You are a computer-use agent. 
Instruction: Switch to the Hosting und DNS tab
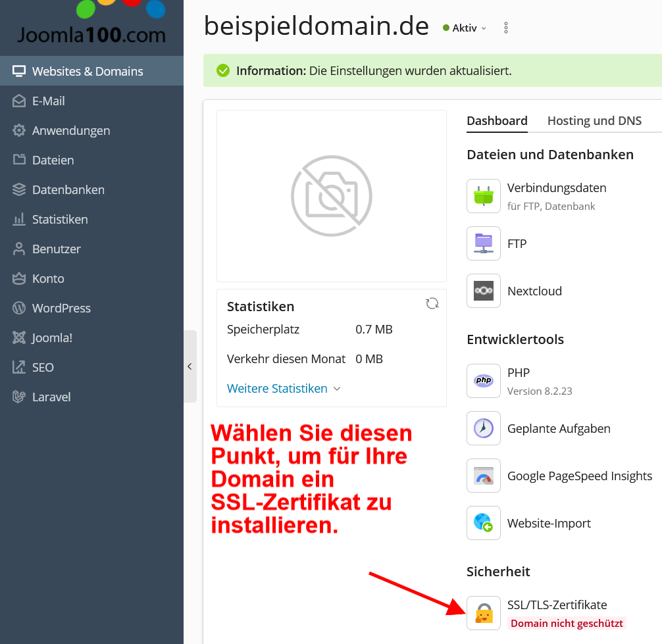[x=594, y=120]
